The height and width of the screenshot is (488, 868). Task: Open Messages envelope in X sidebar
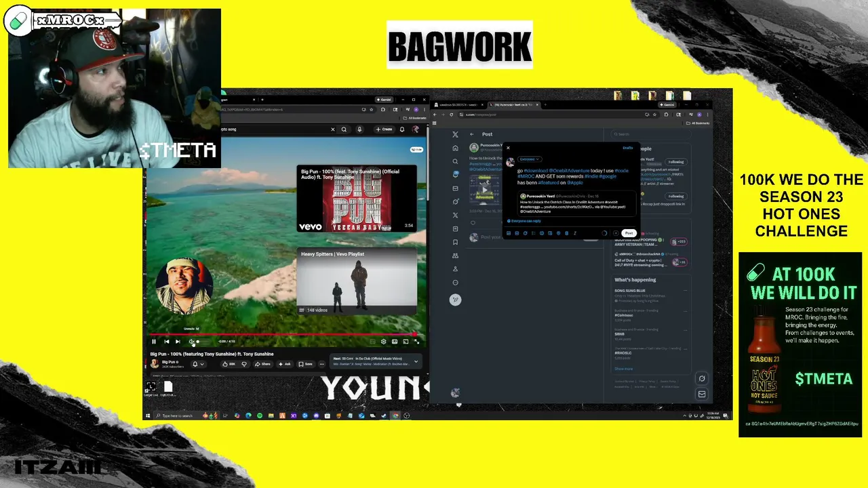pos(455,188)
